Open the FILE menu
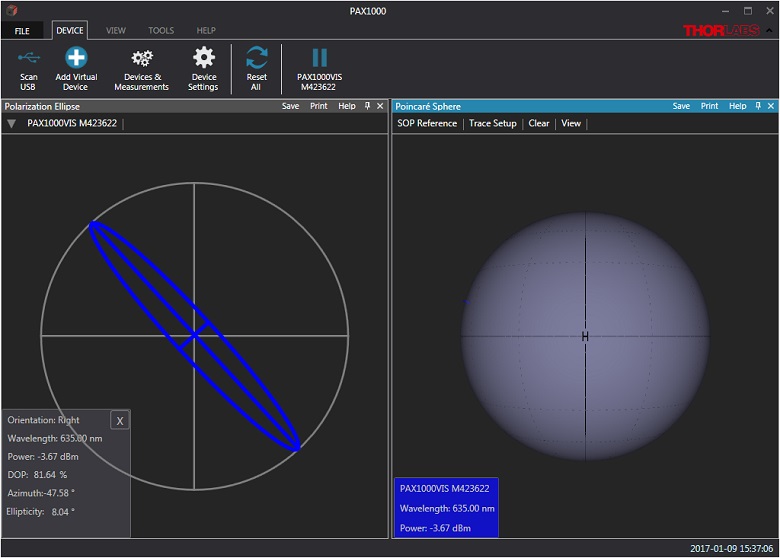Screen dimensions: 780x558 (22, 31)
